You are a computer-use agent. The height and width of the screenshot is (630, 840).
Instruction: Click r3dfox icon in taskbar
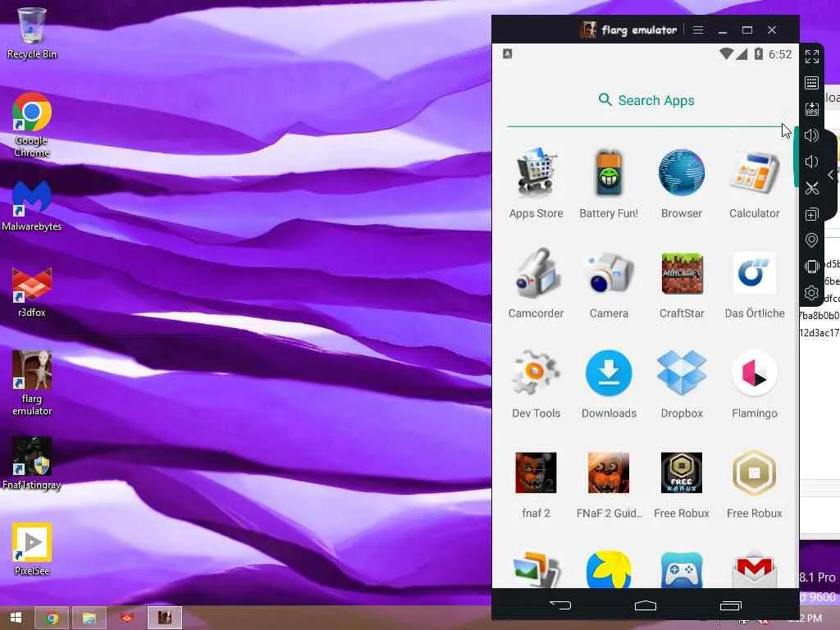point(126,618)
